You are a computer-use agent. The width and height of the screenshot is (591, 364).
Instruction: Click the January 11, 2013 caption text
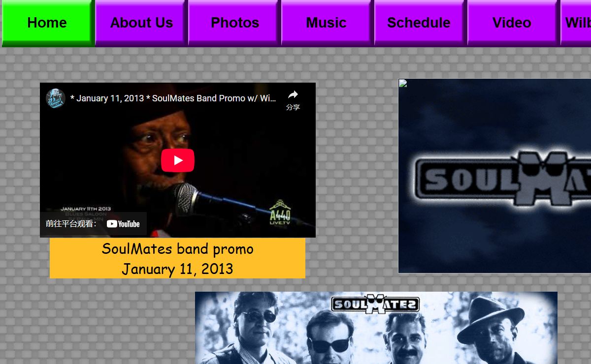pos(177,269)
